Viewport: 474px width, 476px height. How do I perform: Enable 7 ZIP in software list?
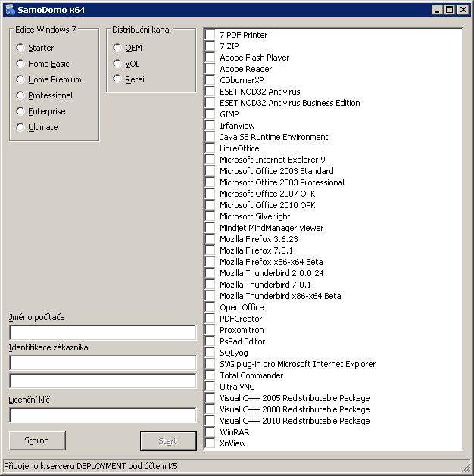pos(210,46)
